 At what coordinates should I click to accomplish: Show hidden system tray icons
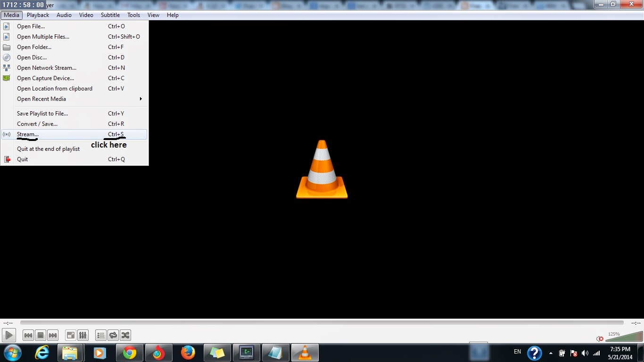[x=551, y=352]
